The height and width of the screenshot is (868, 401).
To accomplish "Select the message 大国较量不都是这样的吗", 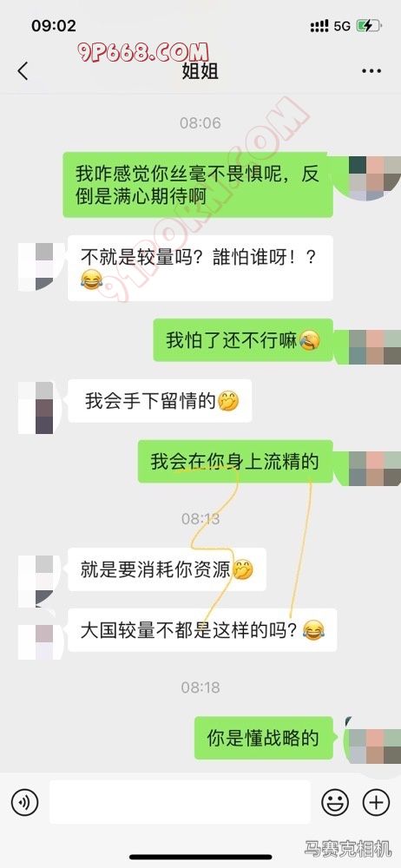I will click(202, 630).
